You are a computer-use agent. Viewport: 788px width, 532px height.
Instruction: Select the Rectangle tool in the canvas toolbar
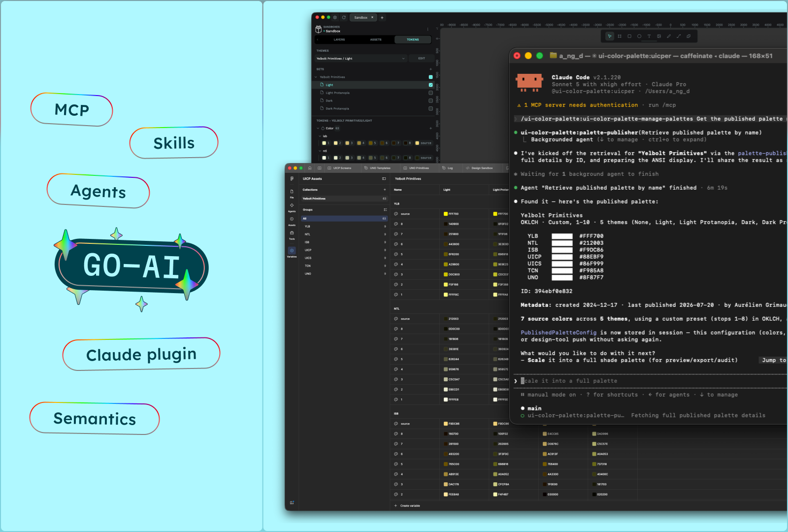pos(629,36)
